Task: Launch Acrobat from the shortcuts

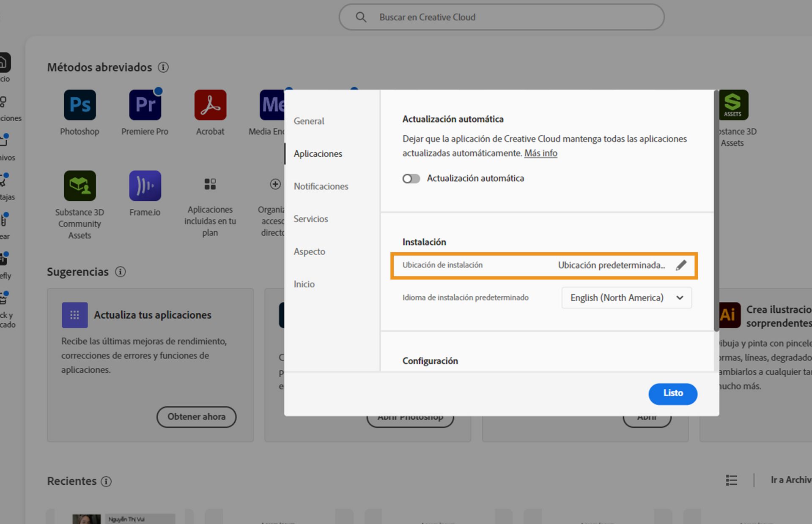Action: [210, 105]
